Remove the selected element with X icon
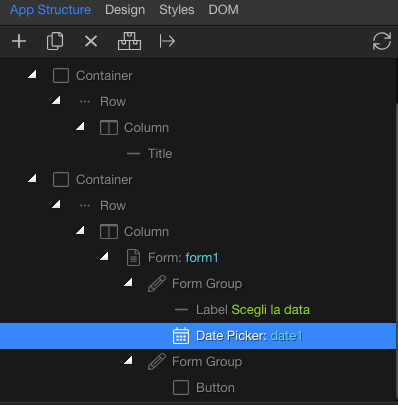The width and height of the screenshot is (398, 405). click(x=91, y=42)
